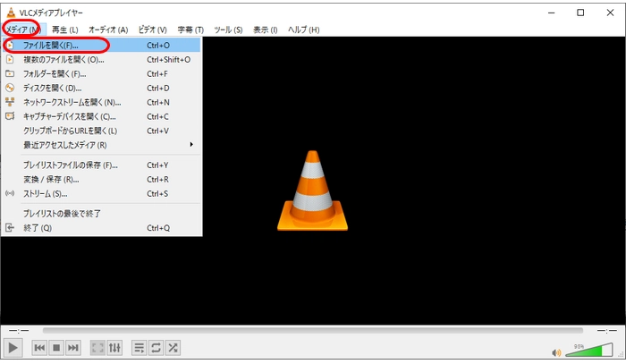Open the メディア (M) menu
The height and width of the screenshot is (364, 626).
(23, 30)
